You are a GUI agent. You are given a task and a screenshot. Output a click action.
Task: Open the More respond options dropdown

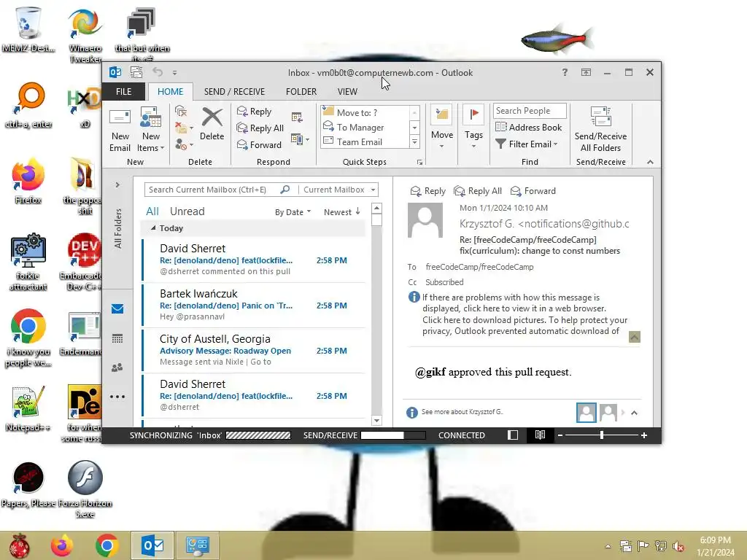(300, 139)
